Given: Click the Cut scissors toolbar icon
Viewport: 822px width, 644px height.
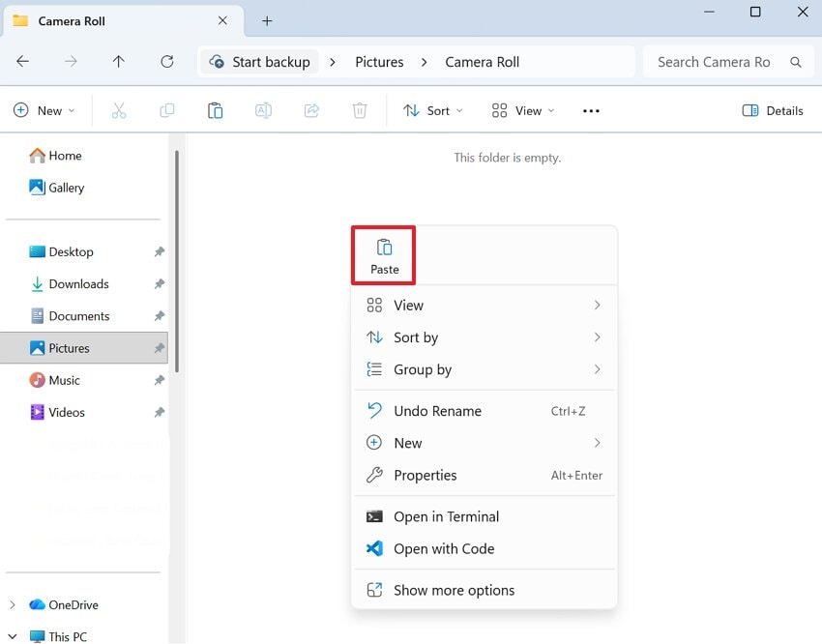Looking at the screenshot, I should 119,111.
